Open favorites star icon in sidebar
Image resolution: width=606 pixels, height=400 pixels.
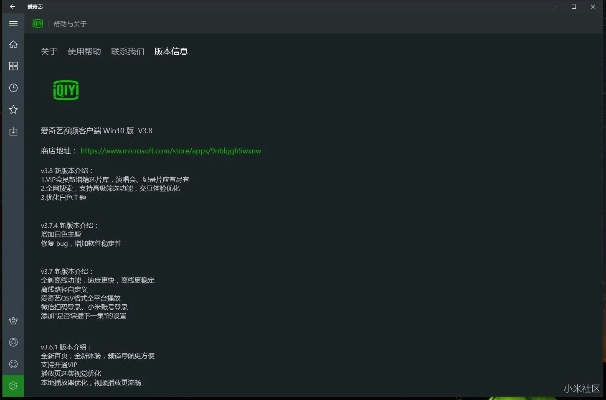13,109
